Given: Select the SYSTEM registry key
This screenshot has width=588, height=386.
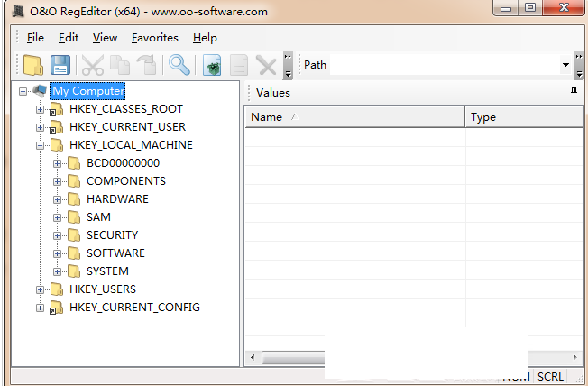Looking at the screenshot, I should (x=107, y=271).
